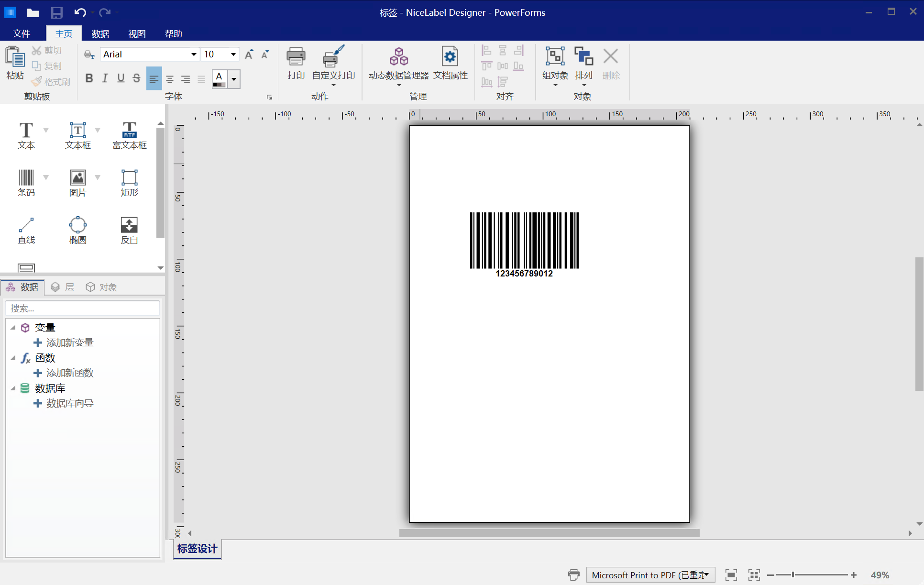The height and width of the screenshot is (585, 924).
Task: Collapse the 变量 tree node
Action: pos(13,328)
